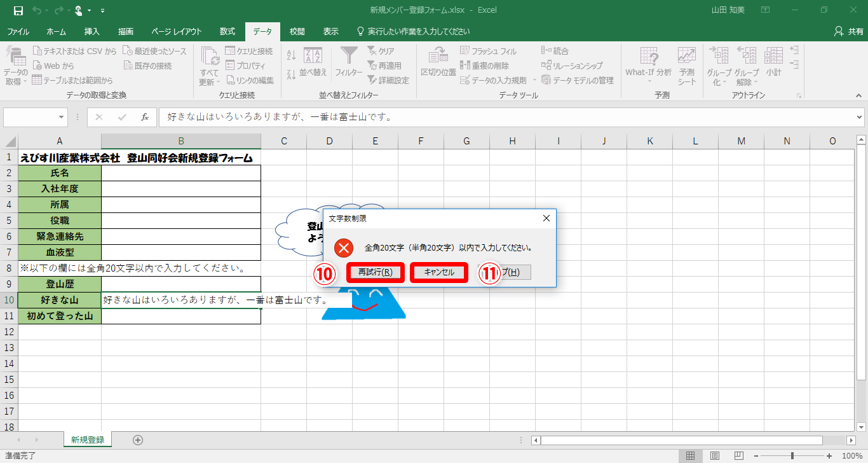868x463 pixels.
Task: Open the データの取得 dropdown
Action: coord(15,67)
